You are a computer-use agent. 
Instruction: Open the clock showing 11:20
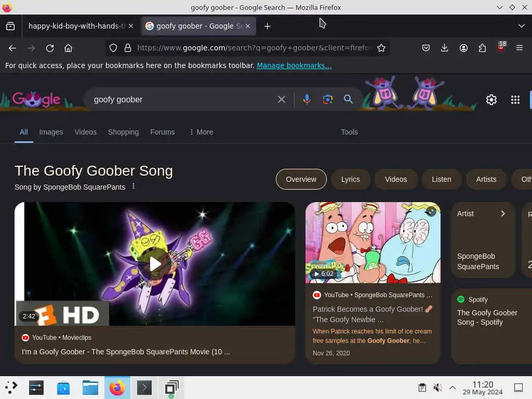pyautogui.click(x=483, y=388)
